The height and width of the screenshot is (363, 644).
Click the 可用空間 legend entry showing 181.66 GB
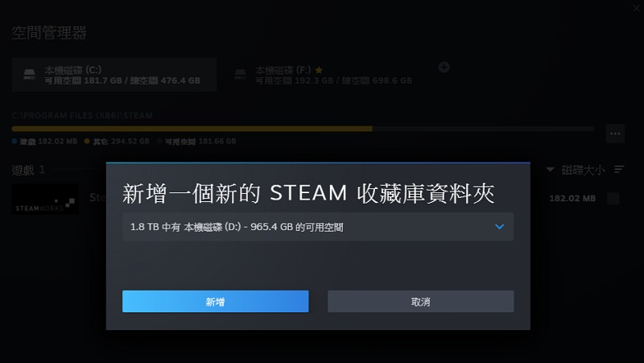197,142
